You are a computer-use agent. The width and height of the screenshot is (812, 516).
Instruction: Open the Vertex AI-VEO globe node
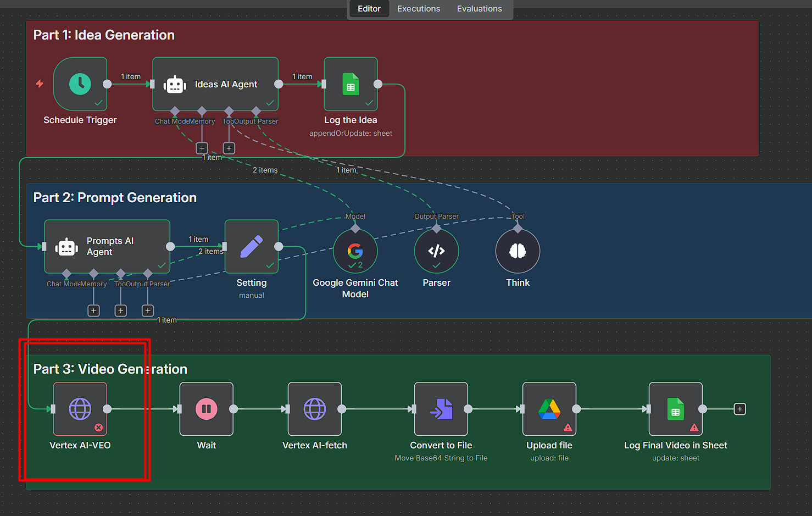80,409
